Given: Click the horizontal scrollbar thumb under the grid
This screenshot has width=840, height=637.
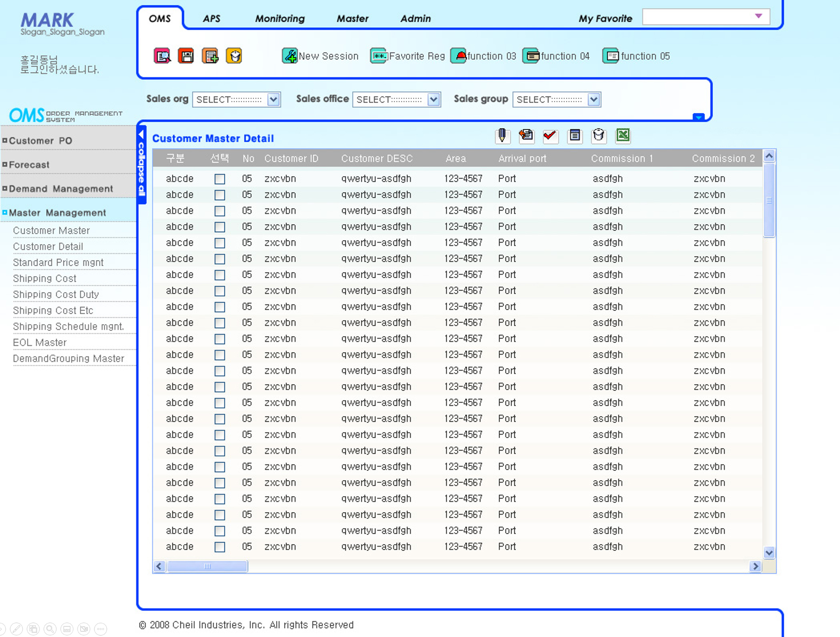Looking at the screenshot, I should pos(207,566).
